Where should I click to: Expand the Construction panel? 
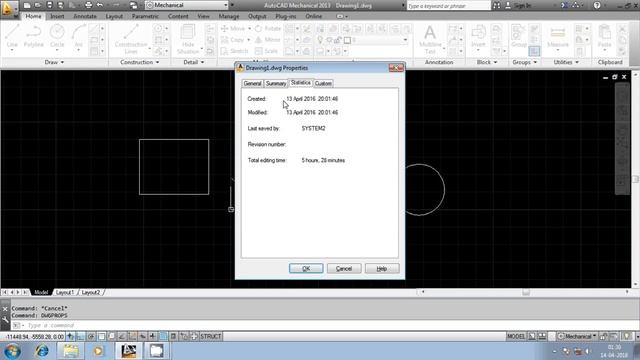[140, 62]
